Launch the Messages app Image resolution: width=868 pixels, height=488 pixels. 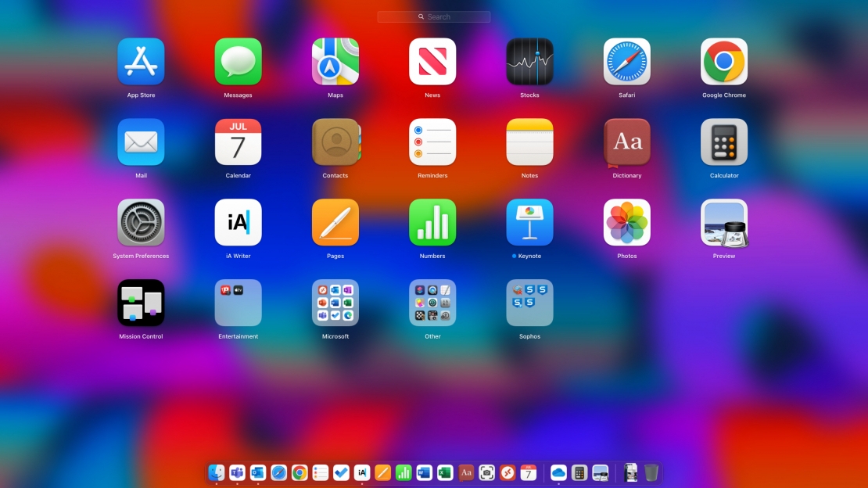pyautogui.click(x=238, y=61)
